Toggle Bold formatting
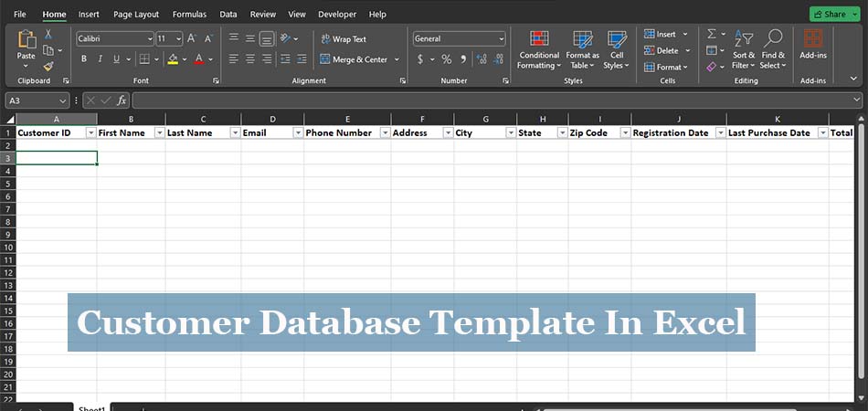The width and height of the screenshot is (868, 411). [x=84, y=59]
